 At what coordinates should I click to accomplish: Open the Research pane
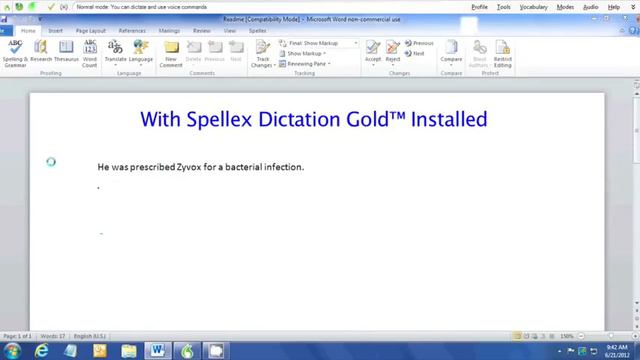pyautogui.click(x=41, y=51)
